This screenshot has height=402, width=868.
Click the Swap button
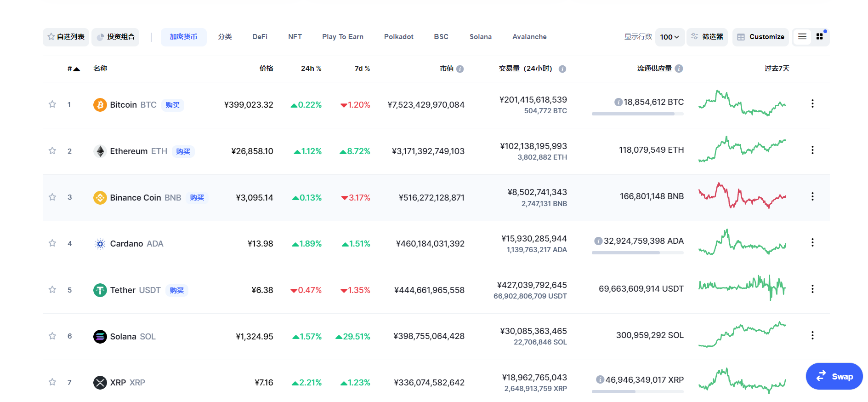(x=834, y=376)
